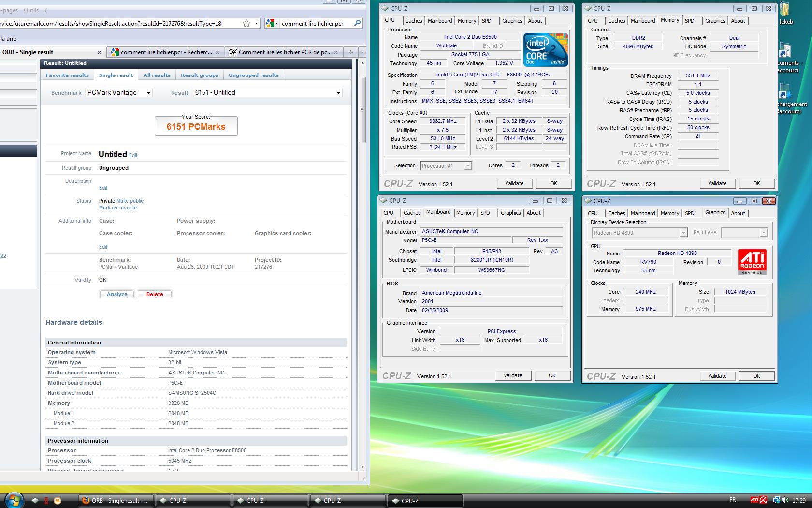
Task: Click ATI Catalyst tray icon
Action: point(754,500)
